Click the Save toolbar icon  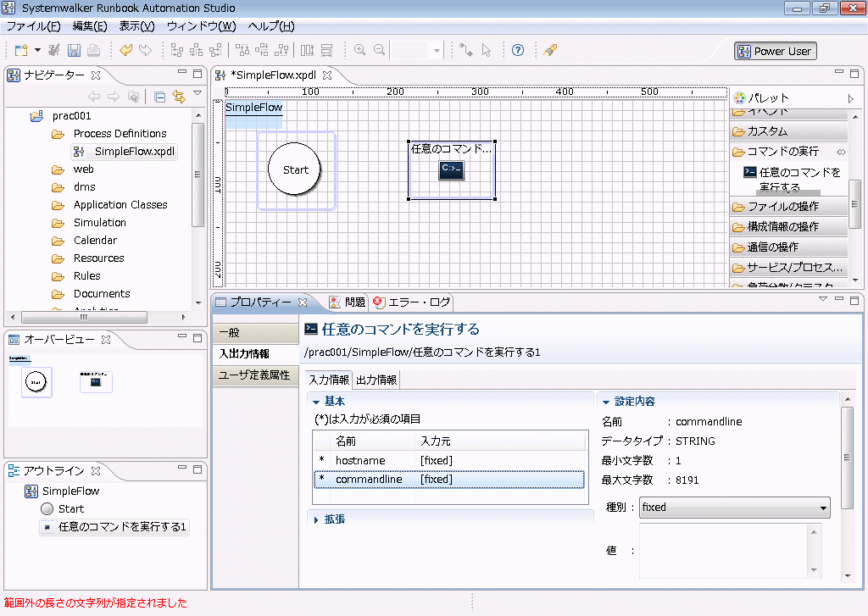coord(74,50)
